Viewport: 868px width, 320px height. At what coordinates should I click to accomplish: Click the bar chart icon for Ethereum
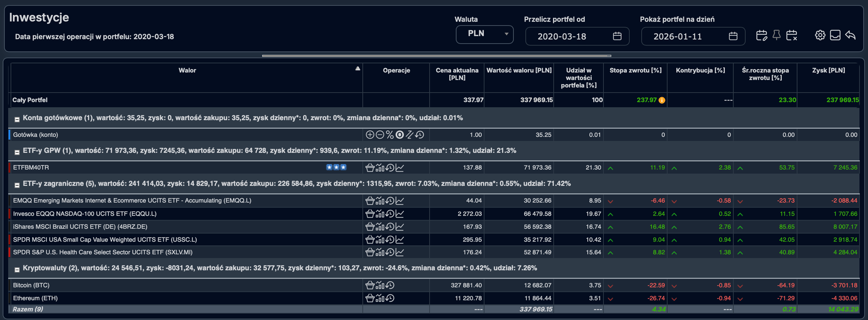(x=380, y=298)
